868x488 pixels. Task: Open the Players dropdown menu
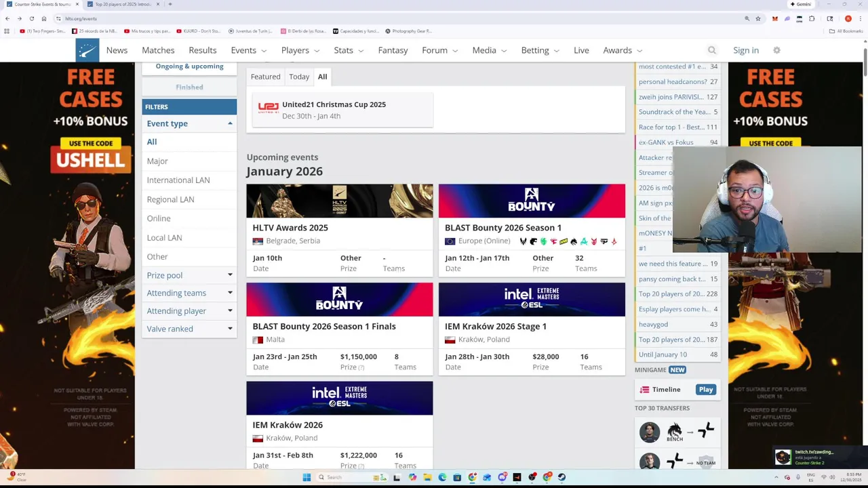point(300,50)
